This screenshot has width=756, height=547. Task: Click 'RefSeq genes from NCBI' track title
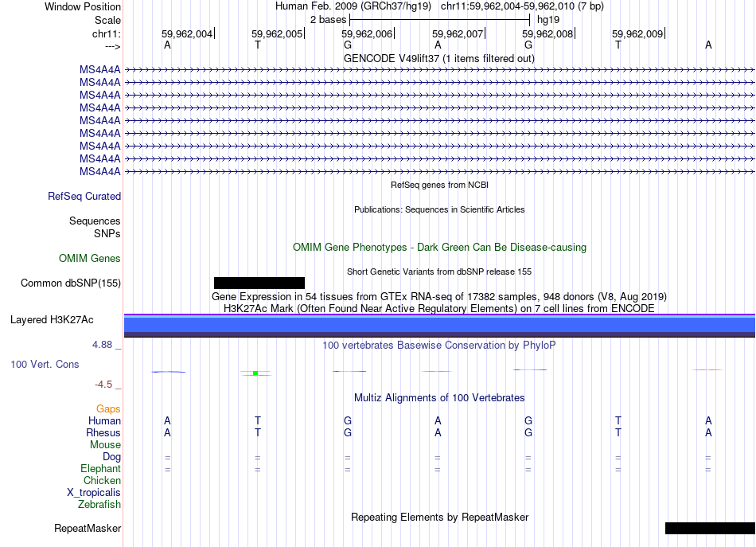(440, 185)
